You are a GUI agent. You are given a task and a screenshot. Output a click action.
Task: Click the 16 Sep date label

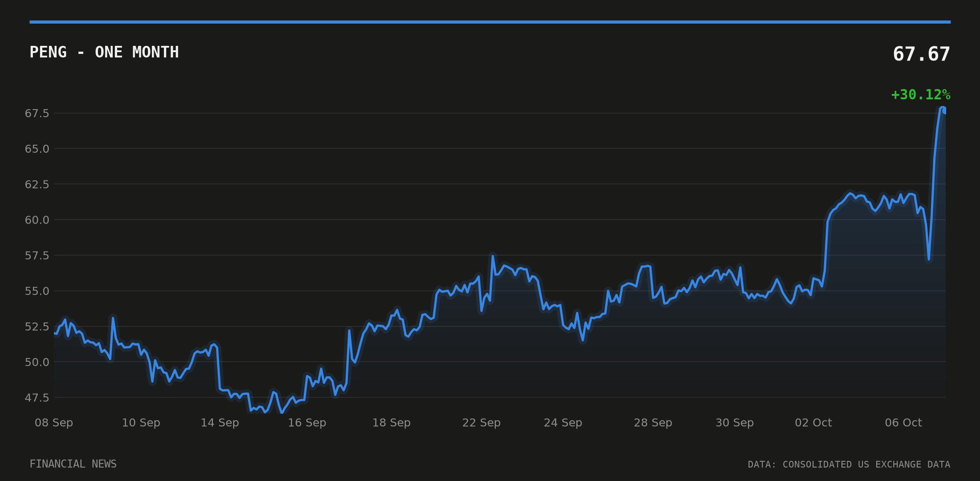coord(307,423)
